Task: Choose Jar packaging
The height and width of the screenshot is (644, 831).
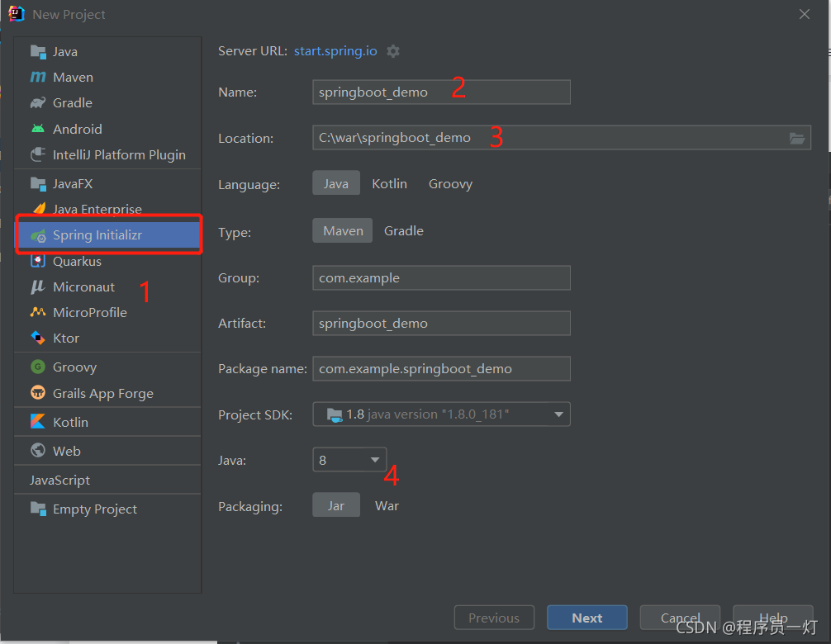Action: coord(336,506)
